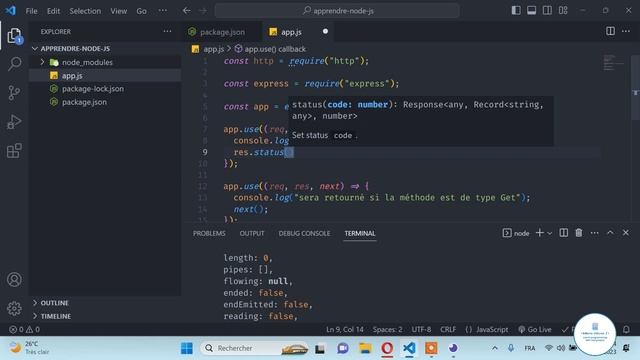Select app.js in the explorer tree
This screenshot has width=640, height=360.
click(105, 76)
